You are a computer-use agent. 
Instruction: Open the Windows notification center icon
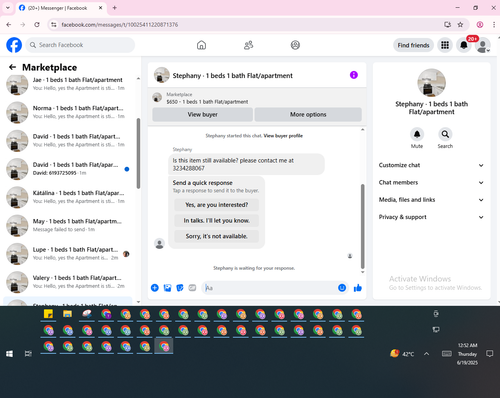tap(489, 354)
